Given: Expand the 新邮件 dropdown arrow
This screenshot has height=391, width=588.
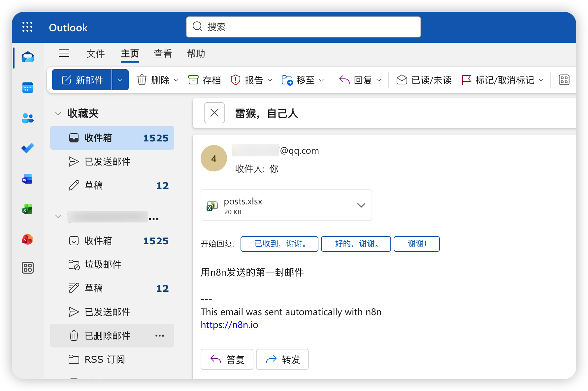Looking at the screenshot, I should click(x=120, y=80).
